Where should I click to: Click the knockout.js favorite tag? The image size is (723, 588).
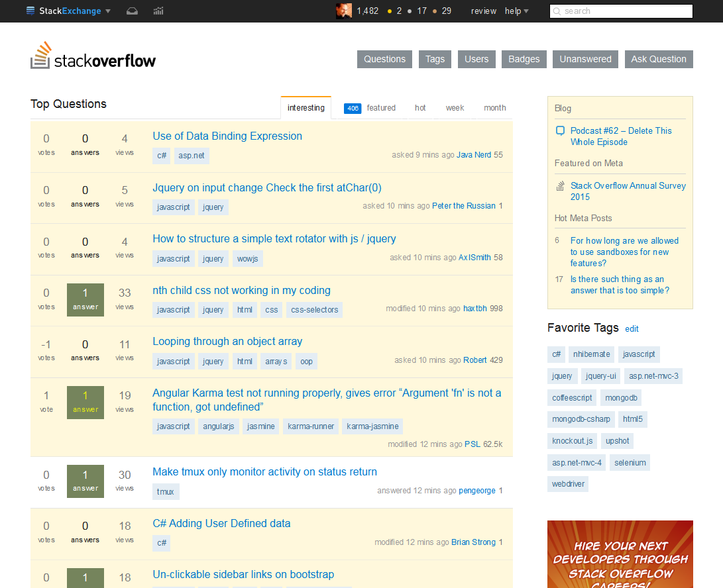click(x=572, y=441)
